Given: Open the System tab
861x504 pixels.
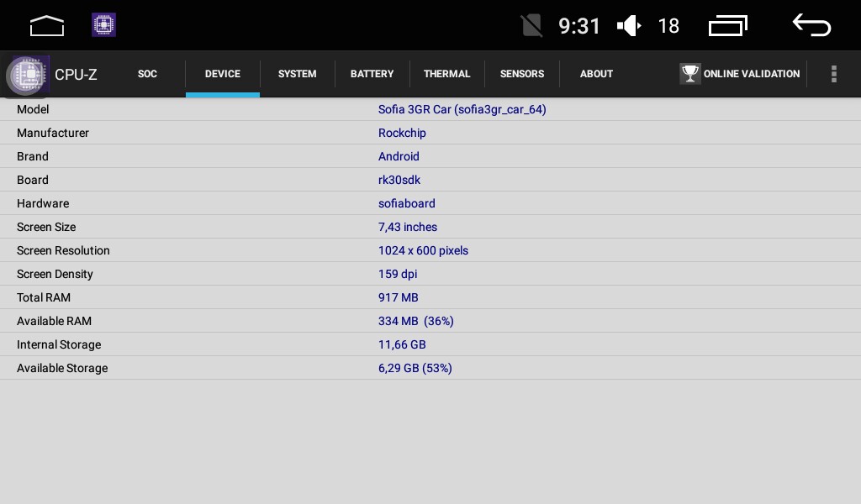Looking at the screenshot, I should (x=297, y=74).
